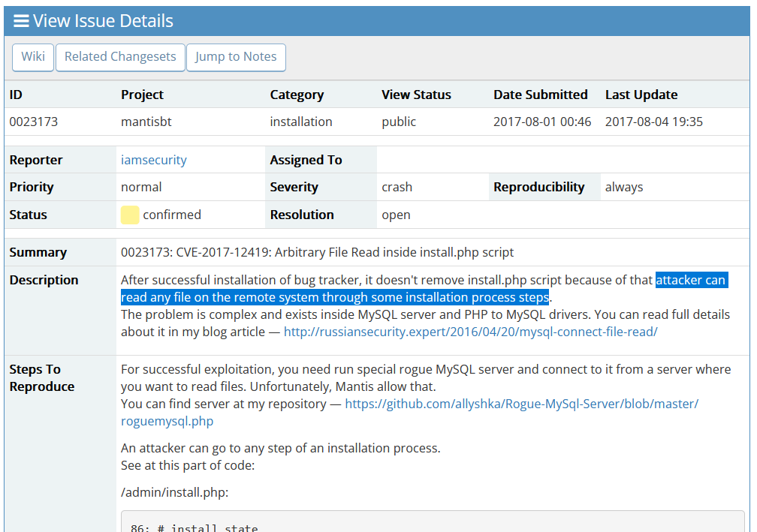Open the Wiki button
Image resolution: width=757 pixels, height=532 pixels.
[33, 57]
